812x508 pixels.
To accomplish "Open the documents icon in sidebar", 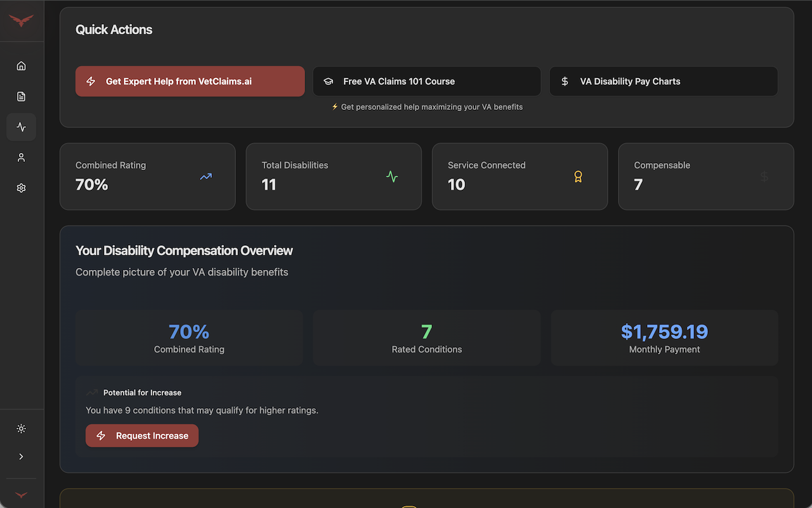I will tap(21, 97).
